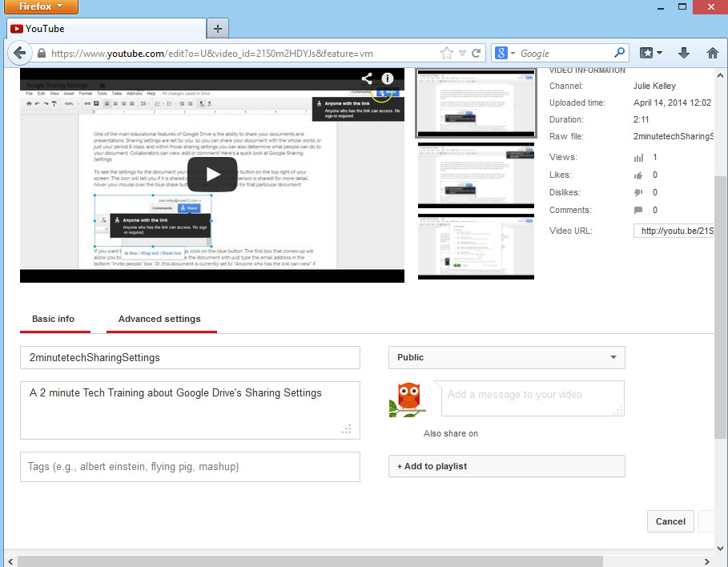Click the video description text area

click(190, 411)
